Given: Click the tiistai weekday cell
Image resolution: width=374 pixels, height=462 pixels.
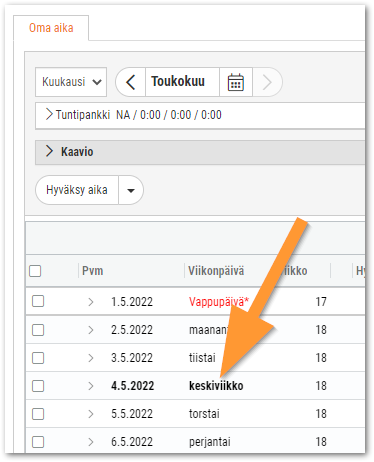Looking at the screenshot, I should point(202,358).
